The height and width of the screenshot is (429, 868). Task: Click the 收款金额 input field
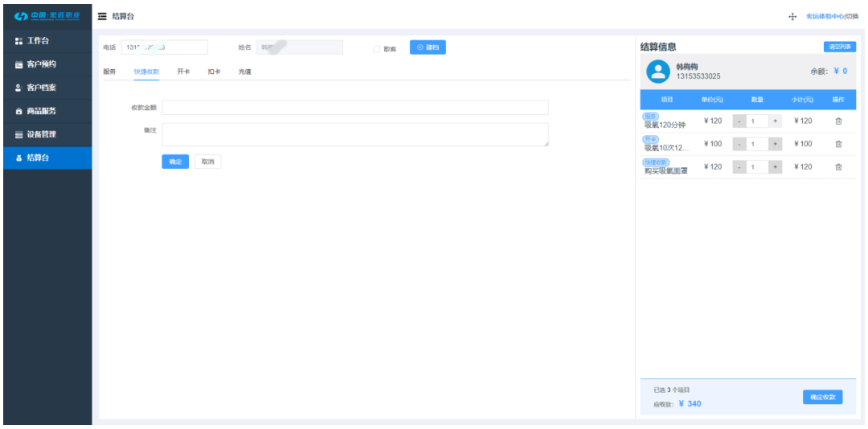point(354,108)
